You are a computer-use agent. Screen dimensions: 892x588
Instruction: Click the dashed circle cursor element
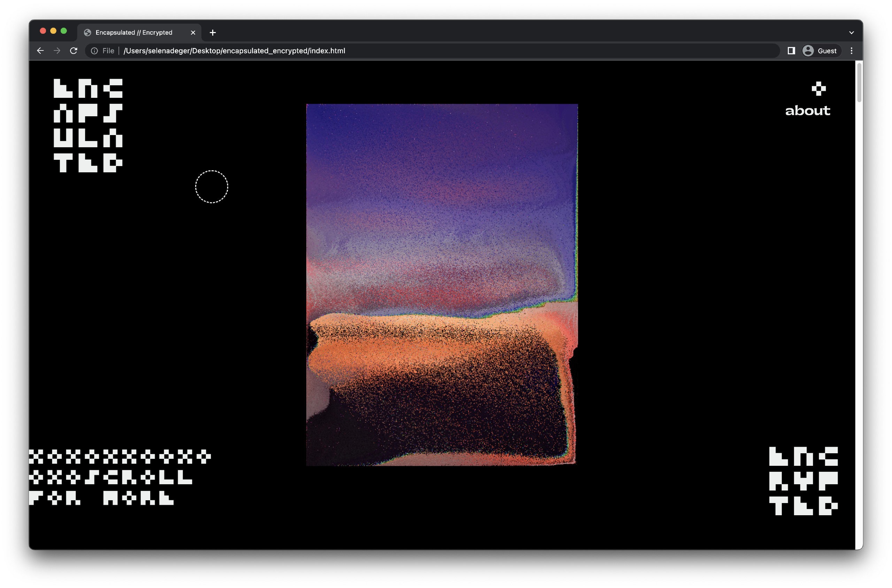point(212,187)
